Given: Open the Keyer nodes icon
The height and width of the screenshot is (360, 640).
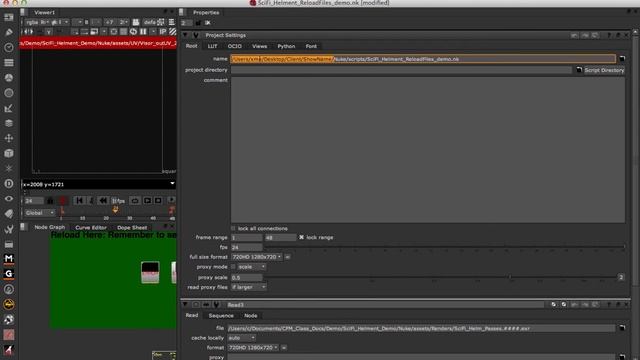Looking at the screenshot, I should pyautogui.click(x=9, y=108).
